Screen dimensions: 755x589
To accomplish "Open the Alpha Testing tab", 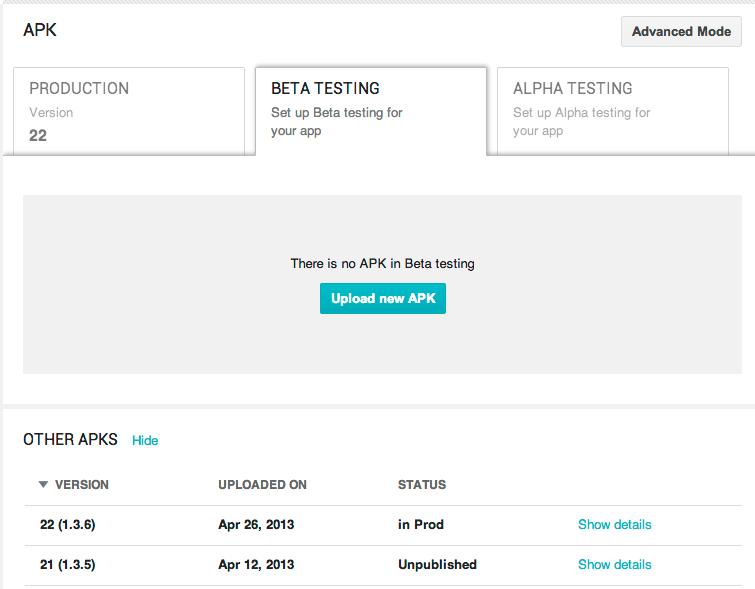I will click(x=612, y=110).
